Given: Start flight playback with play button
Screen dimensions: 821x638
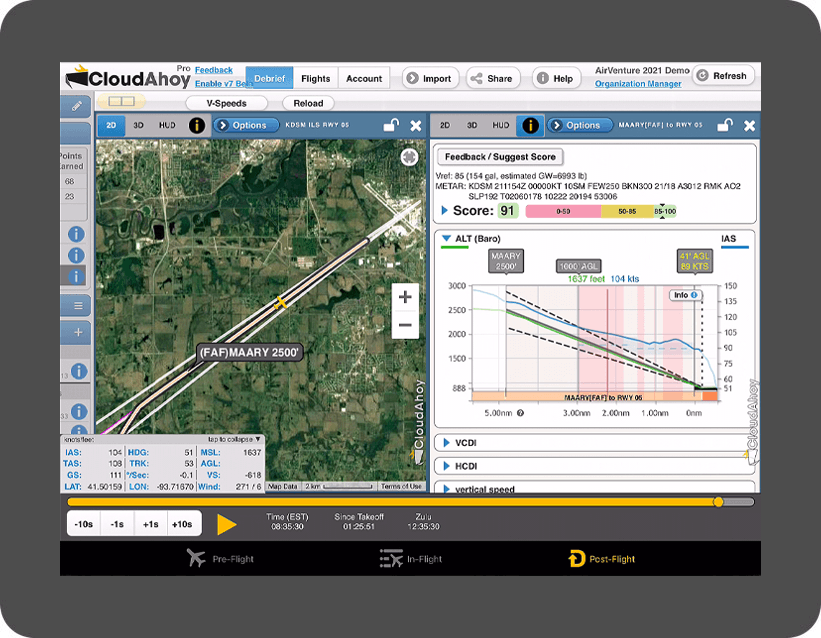Looking at the screenshot, I should click(x=227, y=524).
